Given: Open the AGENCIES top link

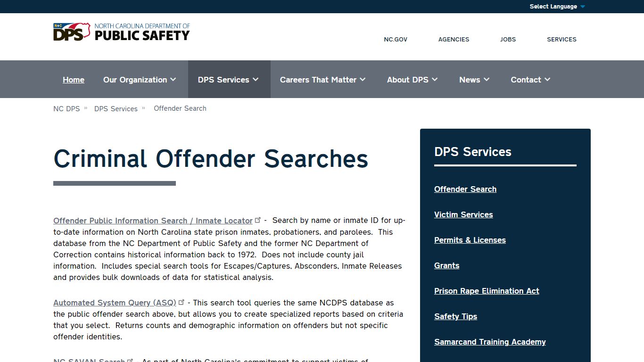Looking at the screenshot, I should (x=454, y=40).
